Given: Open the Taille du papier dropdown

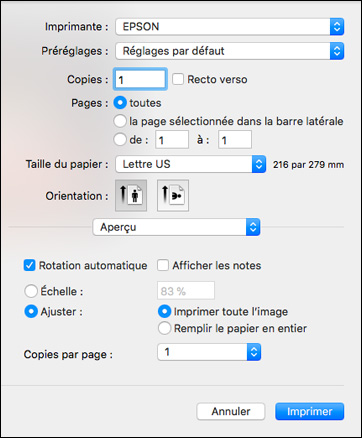Looking at the screenshot, I should tap(191, 164).
